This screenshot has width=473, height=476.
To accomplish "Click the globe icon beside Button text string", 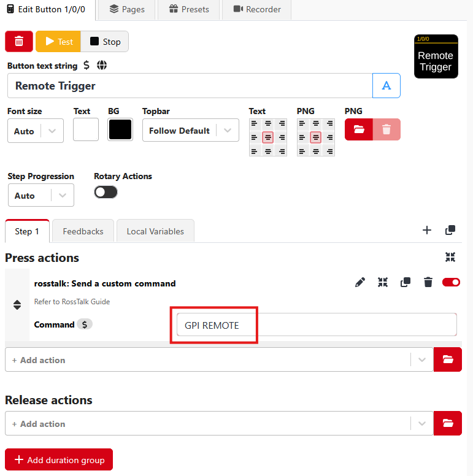I will click(x=102, y=65).
